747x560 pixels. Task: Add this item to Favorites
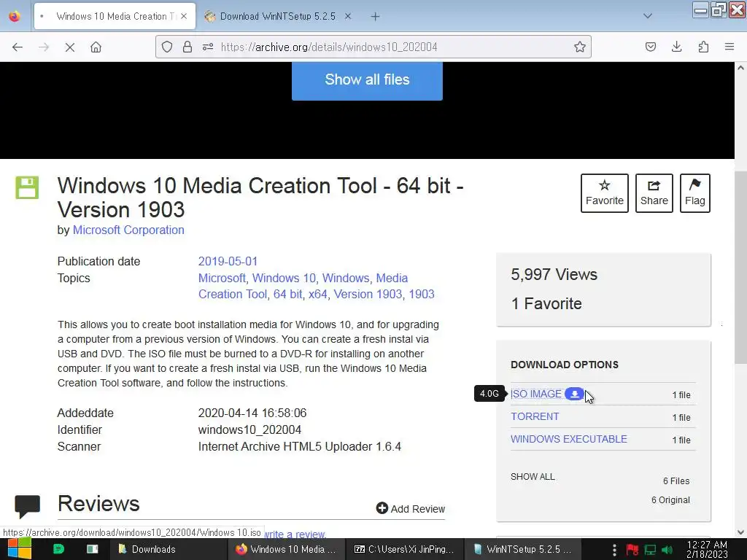604,192
